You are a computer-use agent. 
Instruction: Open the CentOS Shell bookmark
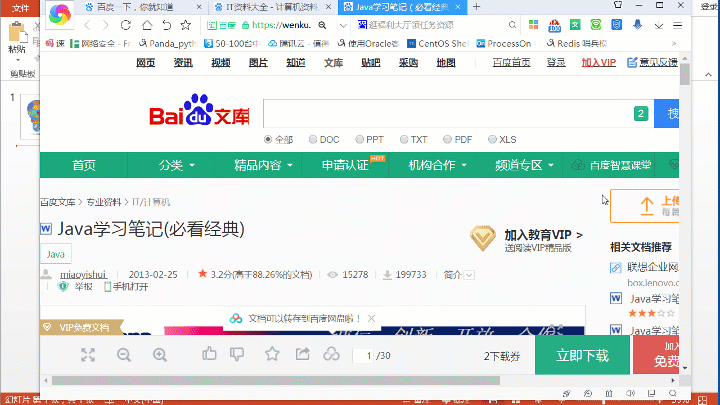[438, 44]
